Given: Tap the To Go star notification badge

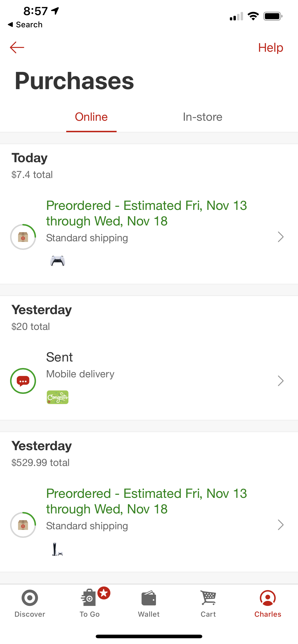Looking at the screenshot, I should [x=104, y=593].
